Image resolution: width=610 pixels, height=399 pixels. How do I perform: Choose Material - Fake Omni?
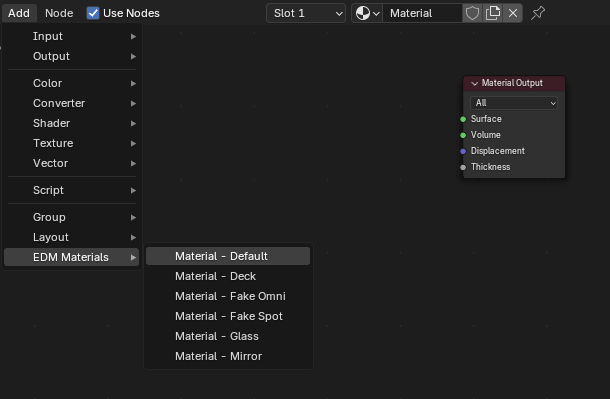pos(228,296)
